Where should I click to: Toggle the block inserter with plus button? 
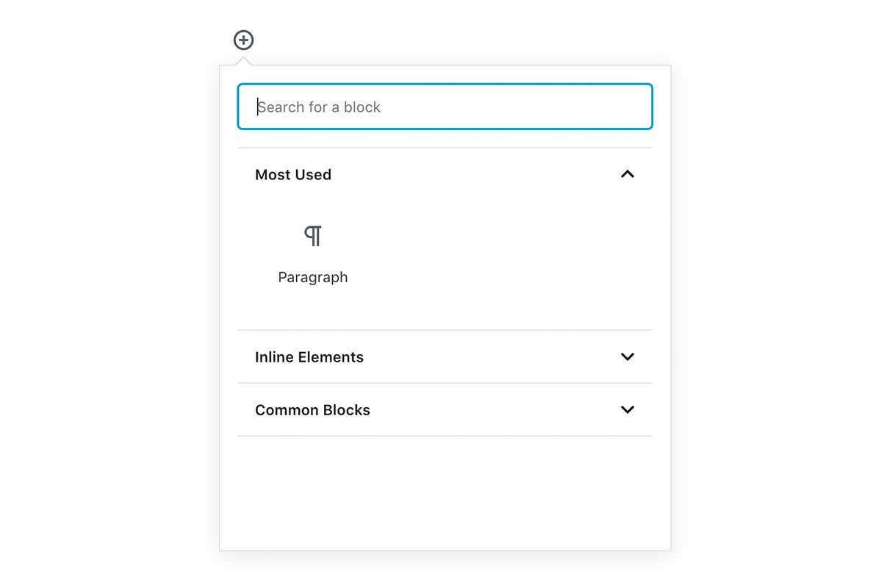(244, 40)
